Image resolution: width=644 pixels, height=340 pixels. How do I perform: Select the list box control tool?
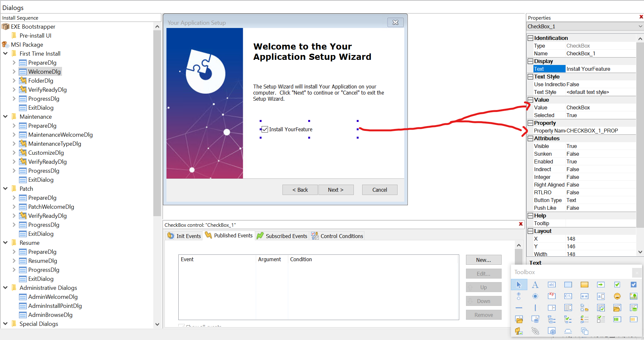(x=568, y=308)
